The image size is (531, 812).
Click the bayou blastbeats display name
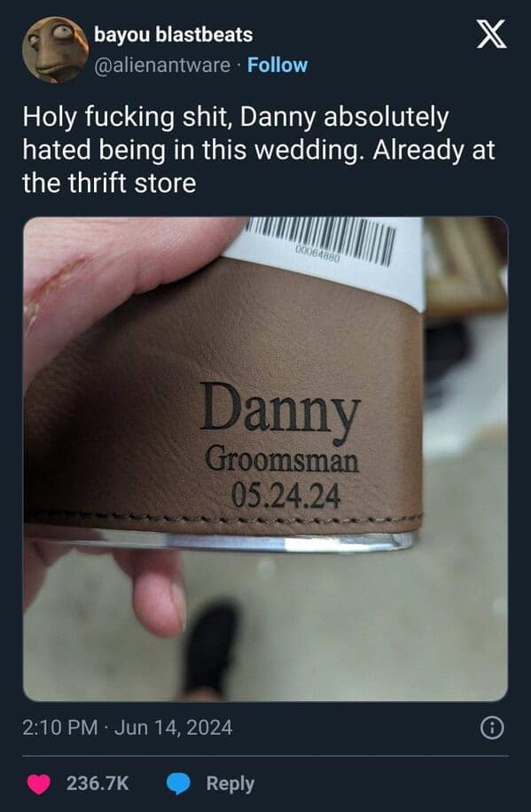[173, 35]
